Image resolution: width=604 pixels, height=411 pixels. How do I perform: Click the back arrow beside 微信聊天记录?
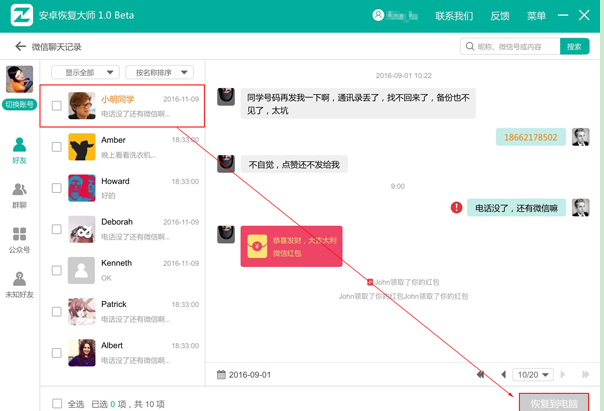20,47
